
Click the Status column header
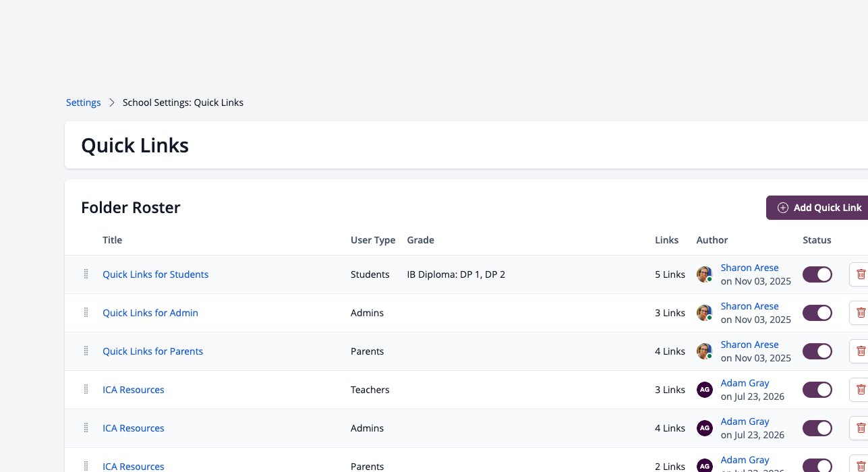click(817, 240)
